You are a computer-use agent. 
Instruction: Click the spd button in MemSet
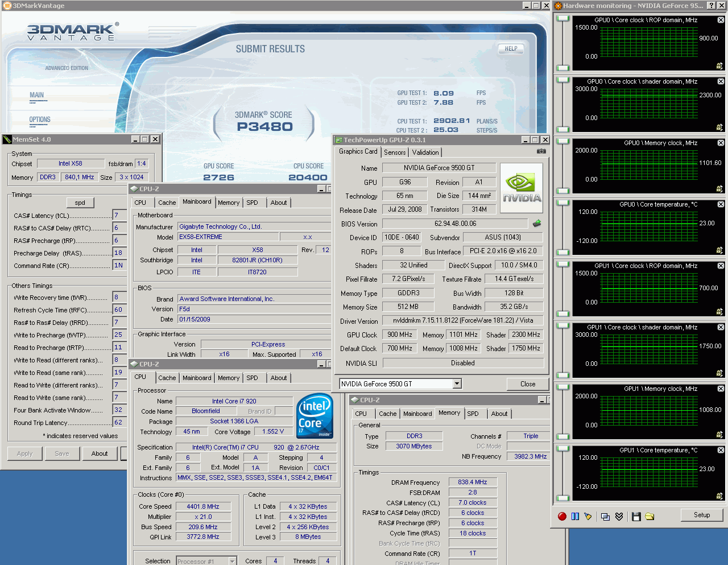(80, 203)
